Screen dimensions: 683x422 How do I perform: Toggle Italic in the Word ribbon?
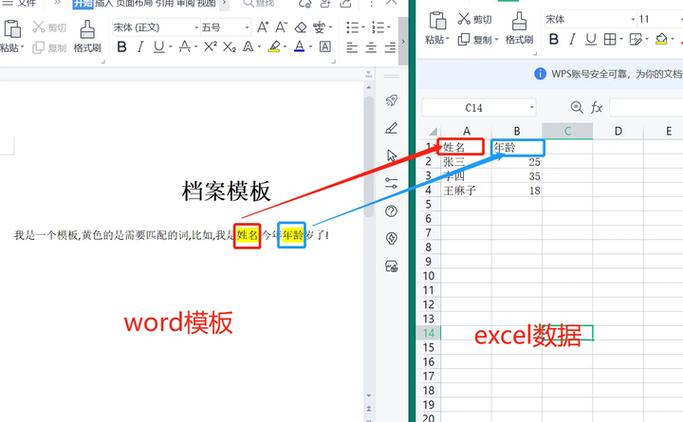(140, 47)
